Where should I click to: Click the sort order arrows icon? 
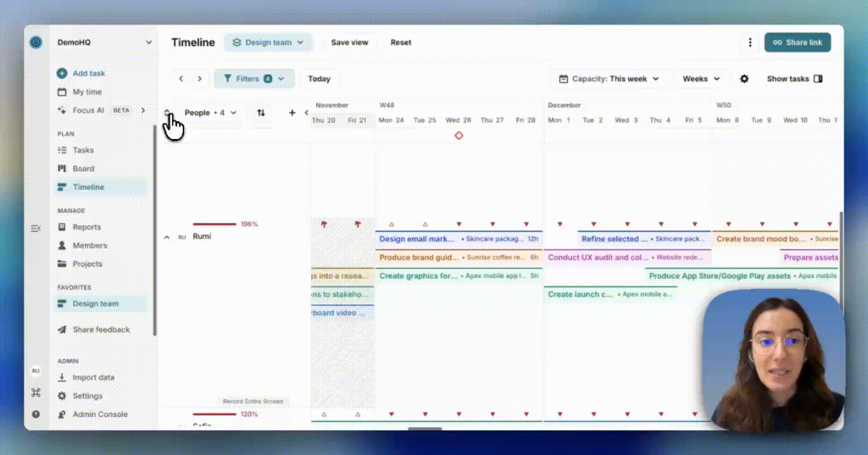261,113
